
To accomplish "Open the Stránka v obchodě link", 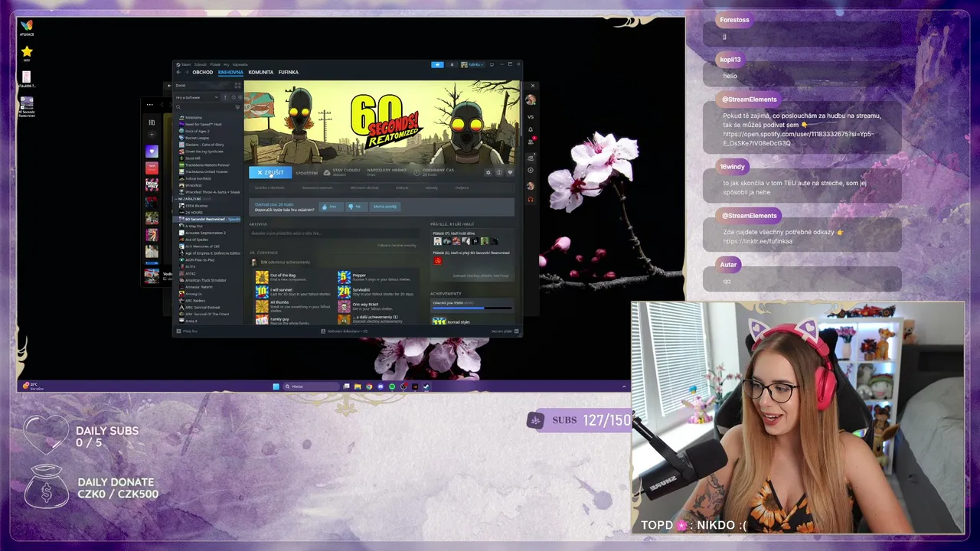I will tap(269, 187).
